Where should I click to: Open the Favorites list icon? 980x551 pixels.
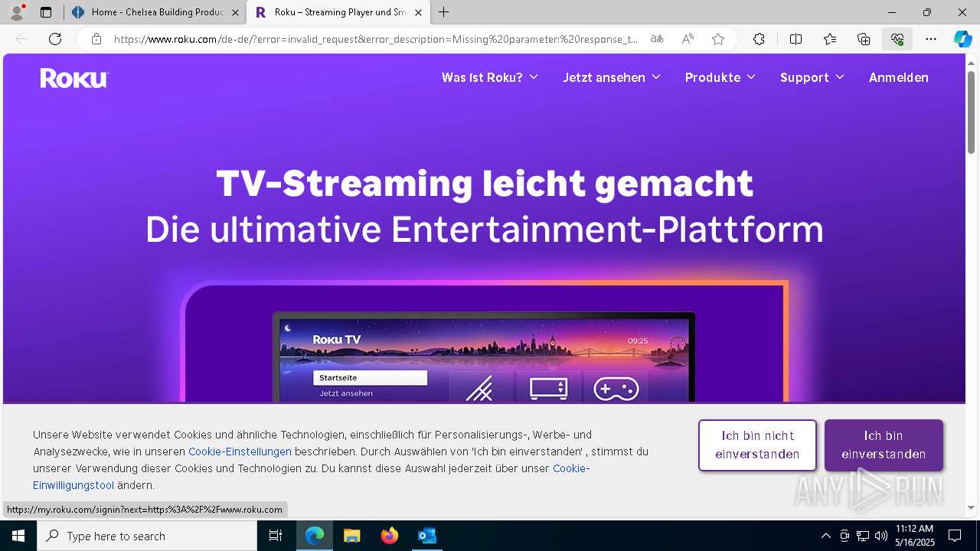click(830, 39)
